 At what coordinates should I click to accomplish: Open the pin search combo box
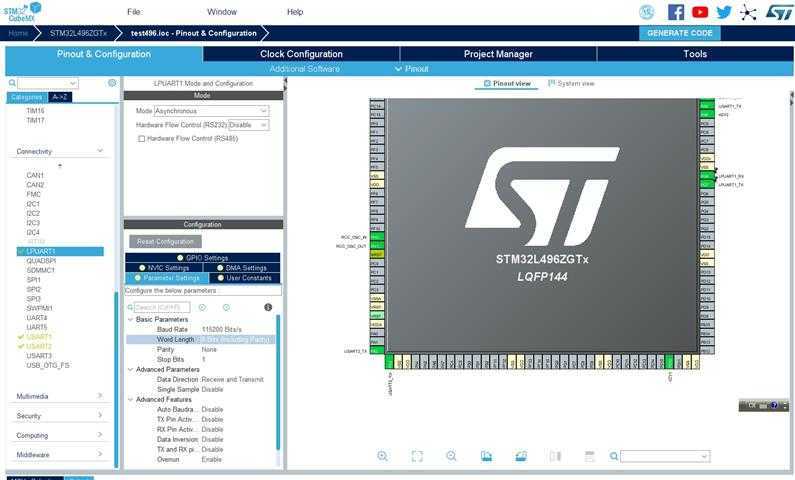coord(665,456)
